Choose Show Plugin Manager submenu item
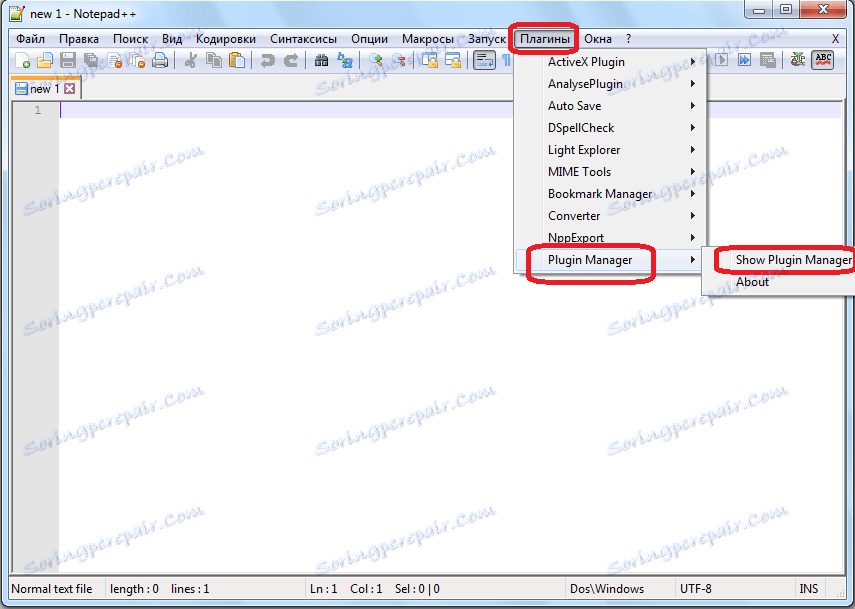 [x=793, y=260]
